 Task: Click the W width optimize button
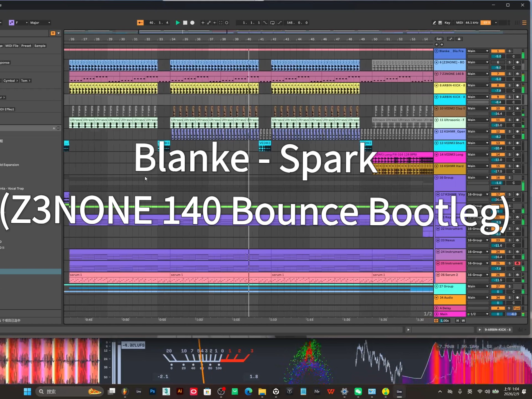point(463,321)
